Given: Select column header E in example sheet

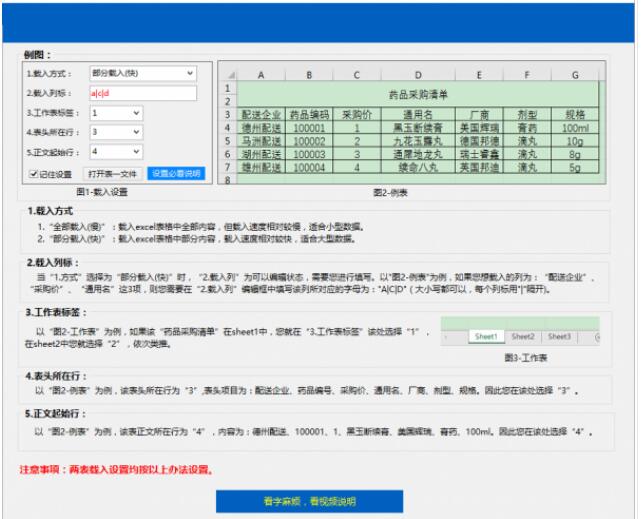Looking at the screenshot, I should click(x=479, y=75).
